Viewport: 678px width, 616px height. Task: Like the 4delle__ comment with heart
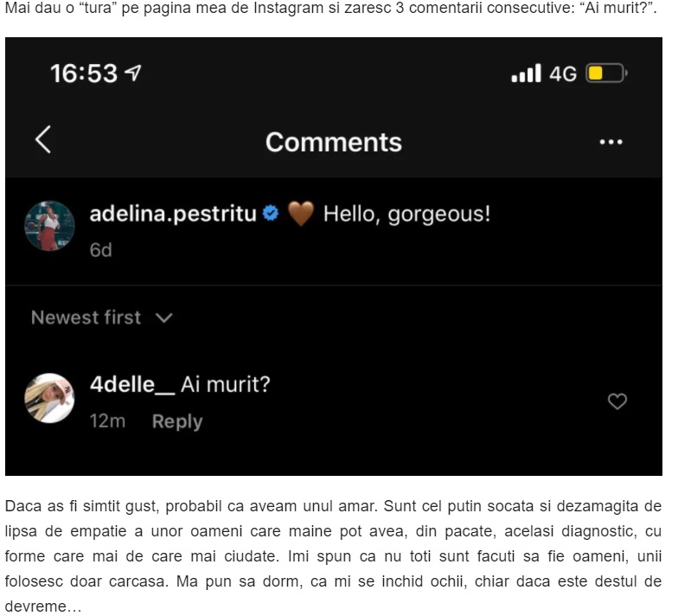617,401
